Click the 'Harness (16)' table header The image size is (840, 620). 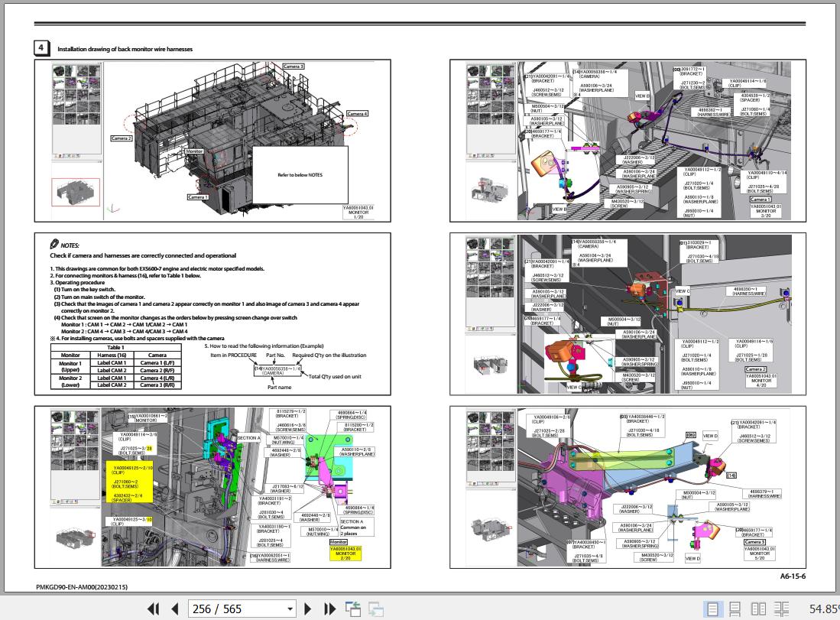pos(112,355)
